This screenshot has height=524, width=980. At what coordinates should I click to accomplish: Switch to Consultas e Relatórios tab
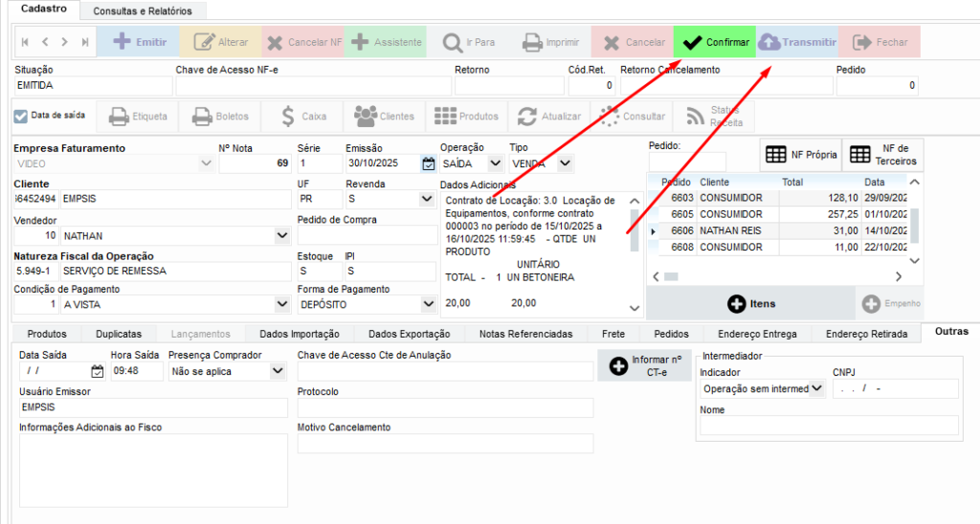point(143,11)
